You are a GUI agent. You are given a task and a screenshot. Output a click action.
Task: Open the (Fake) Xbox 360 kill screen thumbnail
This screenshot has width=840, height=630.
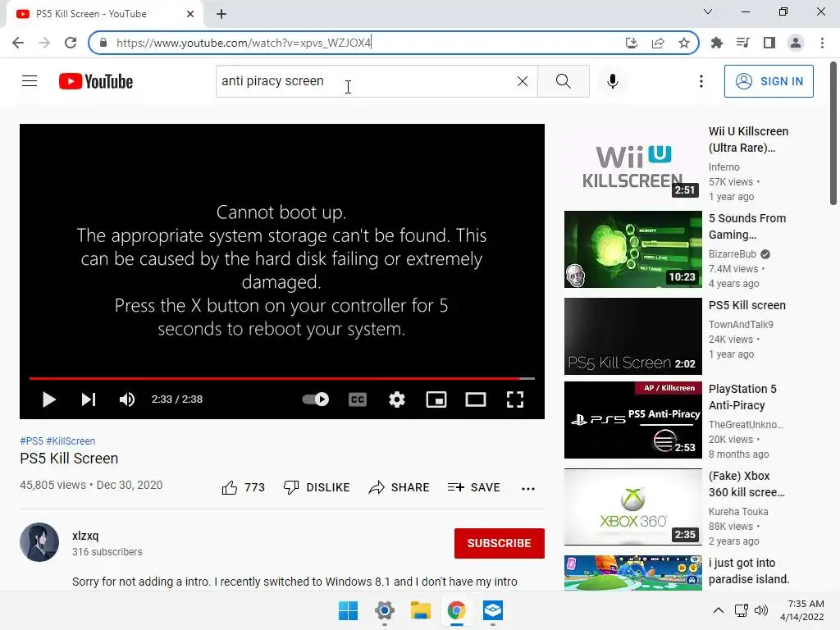[x=632, y=507]
